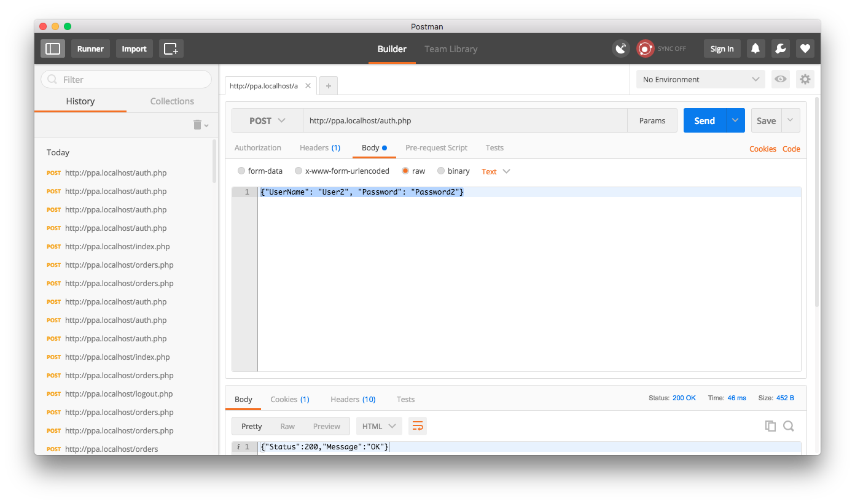Screen dimensions: 855x504
Task: Search the response with magnifier icon
Action: click(x=789, y=426)
